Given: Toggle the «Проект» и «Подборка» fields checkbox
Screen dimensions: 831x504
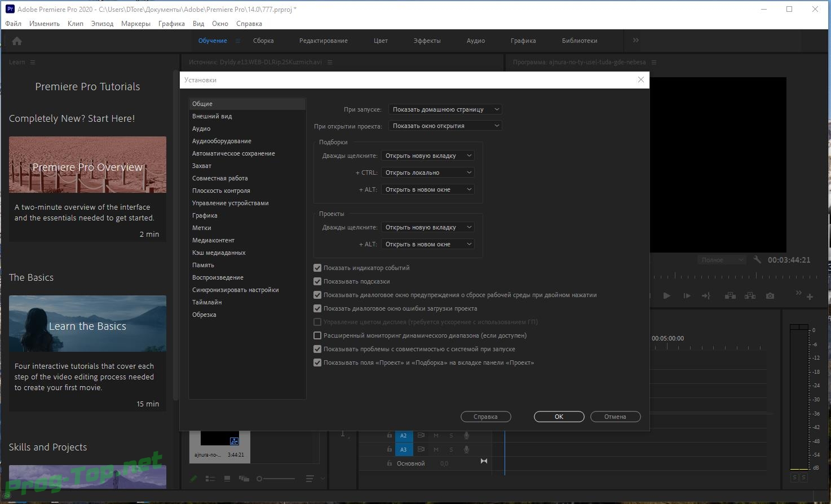Looking at the screenshot, I should (x=317, y=362).
